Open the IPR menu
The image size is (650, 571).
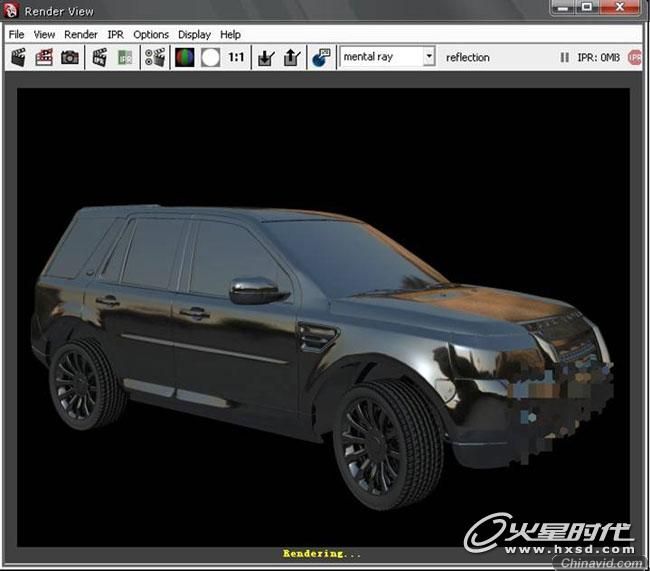tap(116, 34)
